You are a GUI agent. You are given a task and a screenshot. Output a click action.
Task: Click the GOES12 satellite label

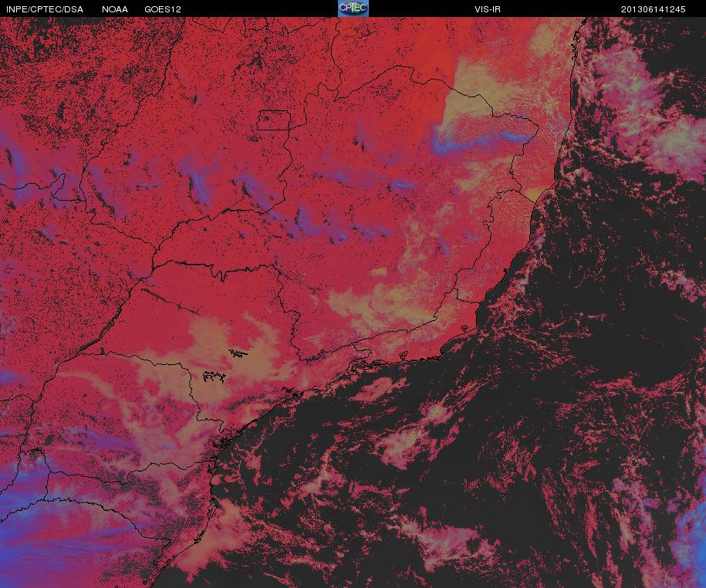[x=163, y=9]
